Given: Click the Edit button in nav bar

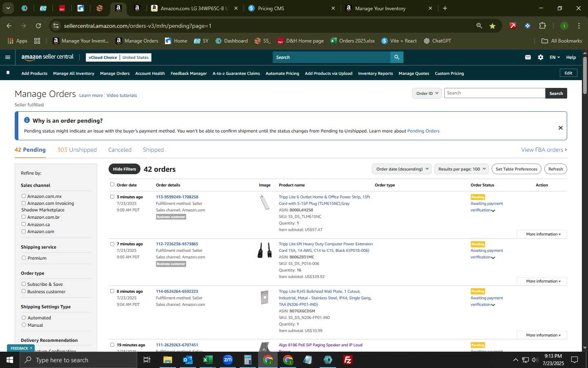Looking at the screenshot, I should (568, 73).
